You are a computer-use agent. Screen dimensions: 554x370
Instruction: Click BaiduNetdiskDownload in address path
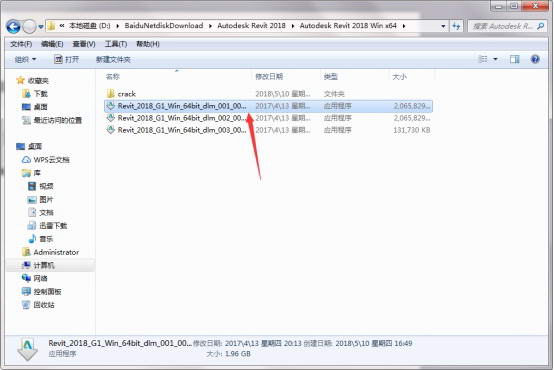164,25
